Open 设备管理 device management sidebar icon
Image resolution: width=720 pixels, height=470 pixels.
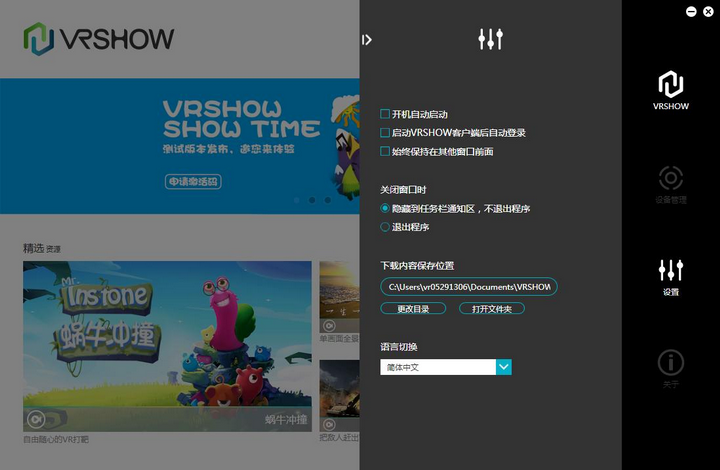tap(671, 185)
